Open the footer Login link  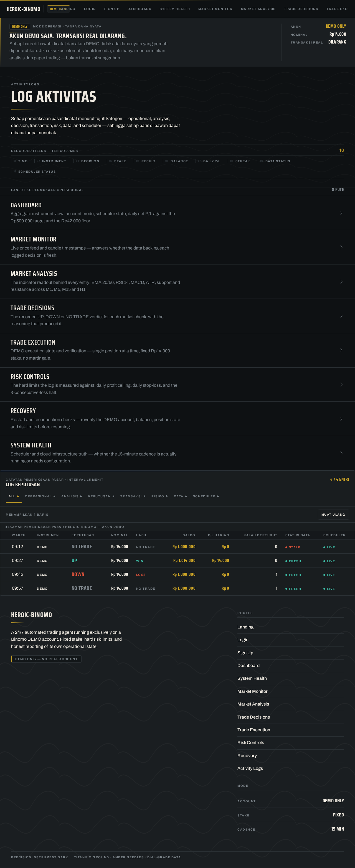coord(243,640)
